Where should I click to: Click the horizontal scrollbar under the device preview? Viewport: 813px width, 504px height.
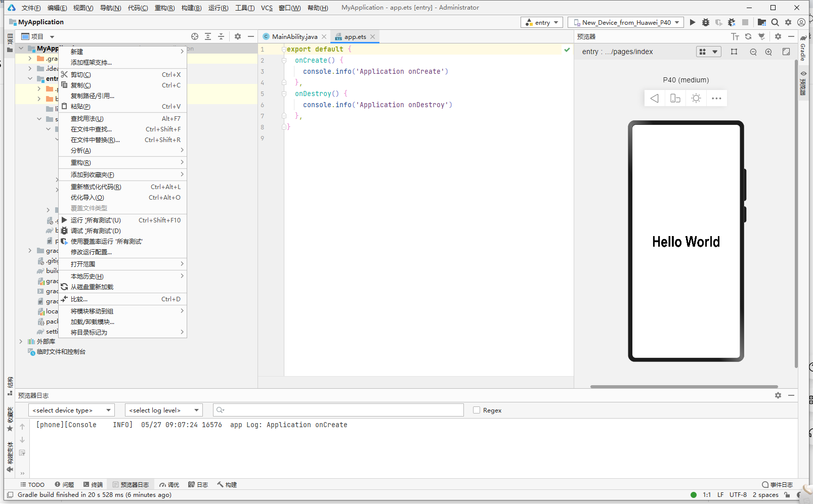pos(684,387)
